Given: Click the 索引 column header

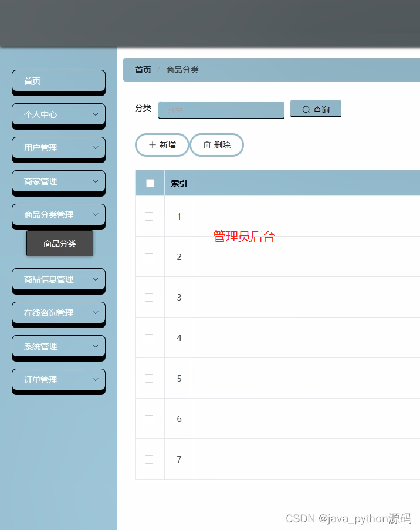Looking at the screenshot, I should (x=179, y=183).
